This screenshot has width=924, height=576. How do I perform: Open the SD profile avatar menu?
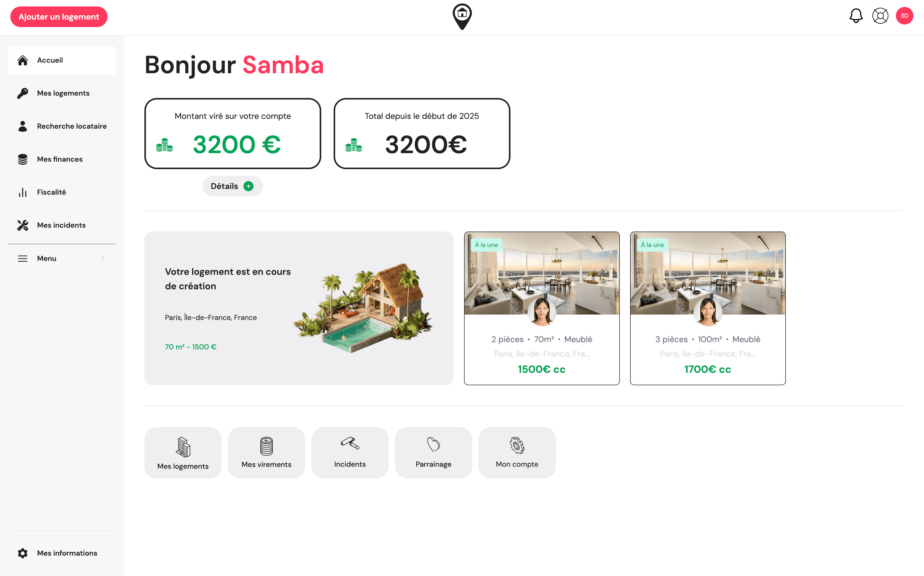[x=905, y=16]
